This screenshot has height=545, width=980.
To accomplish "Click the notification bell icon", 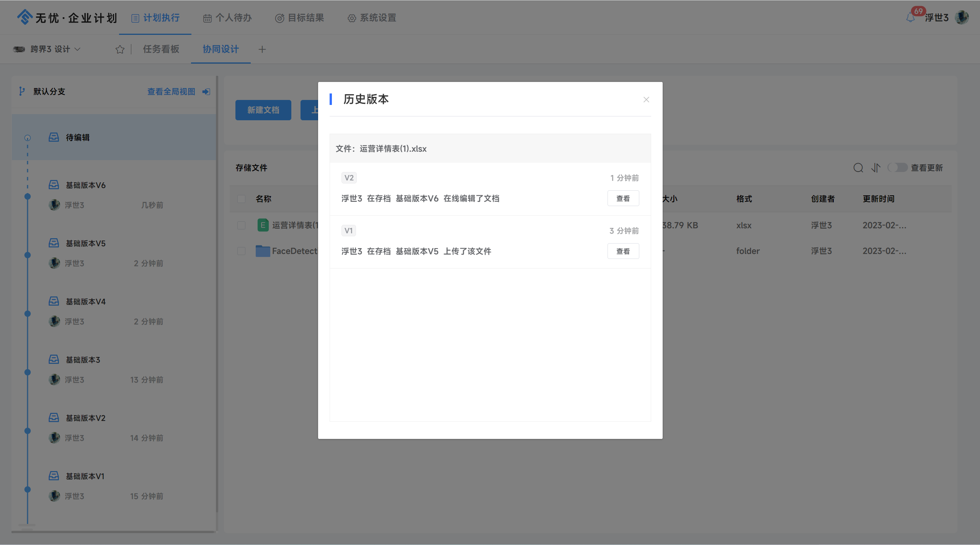I will pos(910,18).
